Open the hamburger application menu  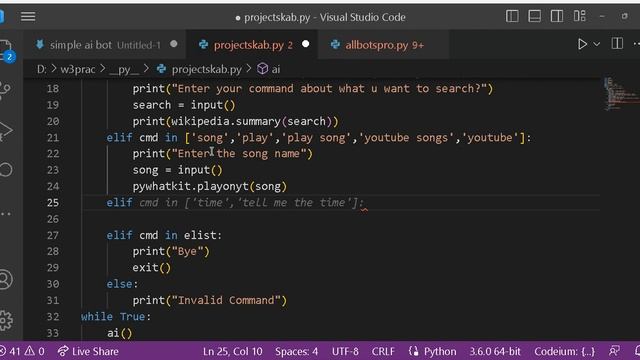(28, 17)
